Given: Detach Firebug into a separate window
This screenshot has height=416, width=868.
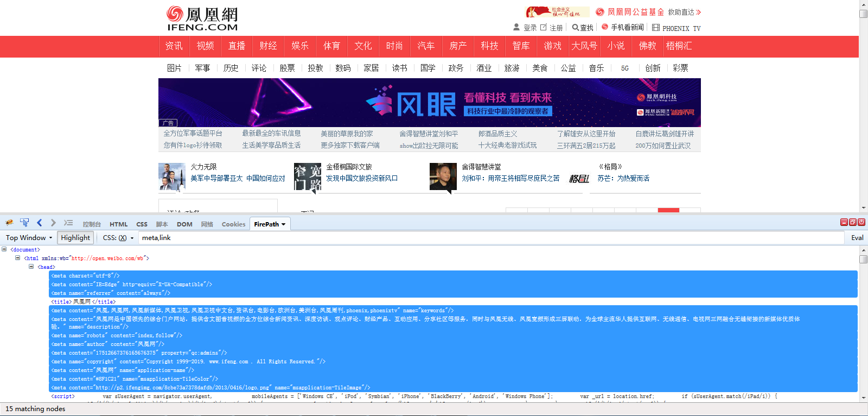Looking at the screenshot, I should pos(853,222).
